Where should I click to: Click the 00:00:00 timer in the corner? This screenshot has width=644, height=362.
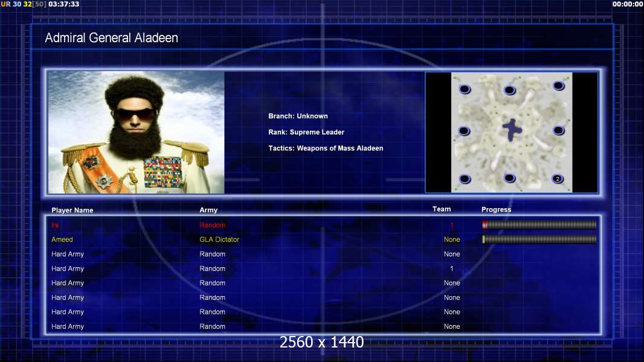pyautogui.click(x=627, y=4)
